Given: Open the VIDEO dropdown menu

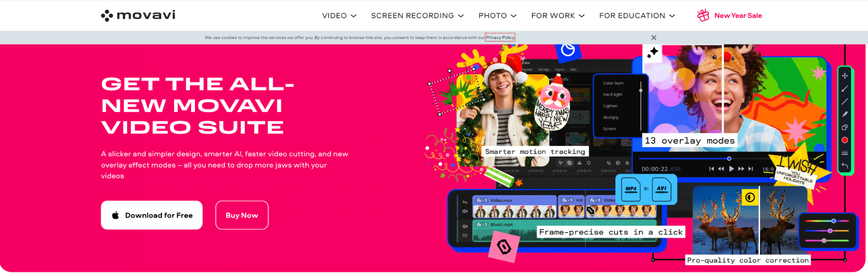Looking at the screenshot, I should tap(339, 16).
